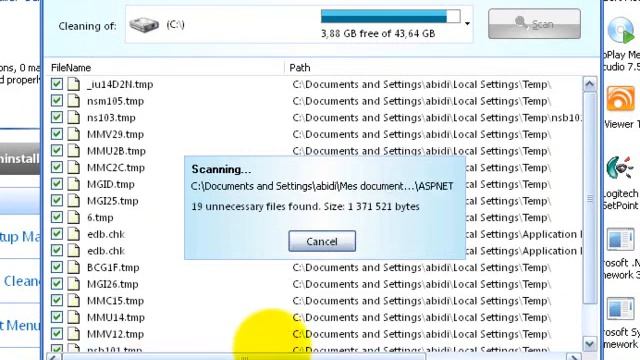Click the MMV12.tmp file icon
The image size is (640, 360).
pyautogui.click(x=73, y=334)
